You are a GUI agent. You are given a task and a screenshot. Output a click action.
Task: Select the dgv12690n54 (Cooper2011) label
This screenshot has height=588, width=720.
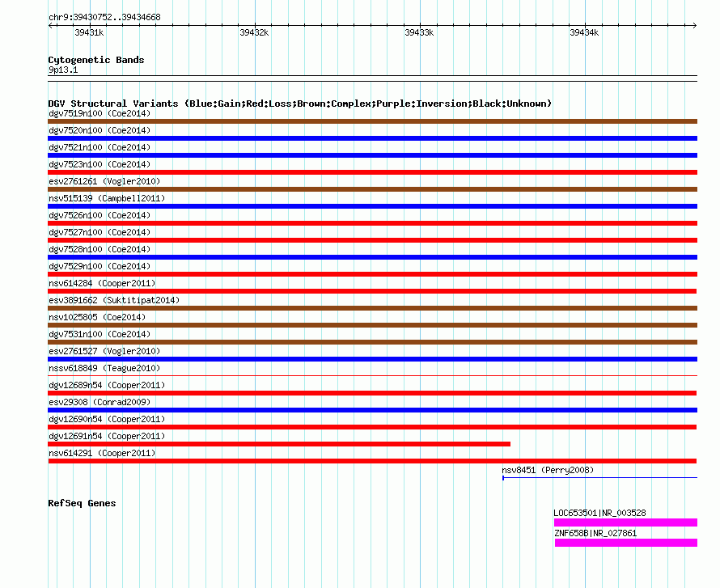(107, 419)
